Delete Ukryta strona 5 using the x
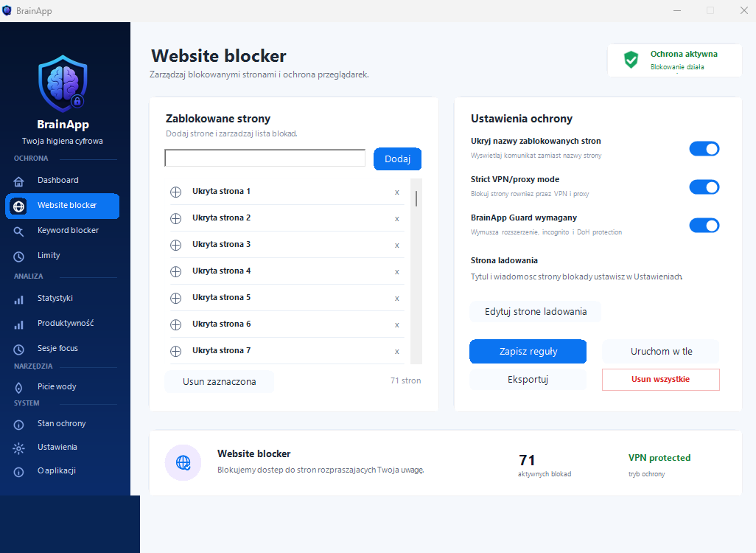Image resolution: width=756 pixels, height=553 pixels. click(397, 299)
